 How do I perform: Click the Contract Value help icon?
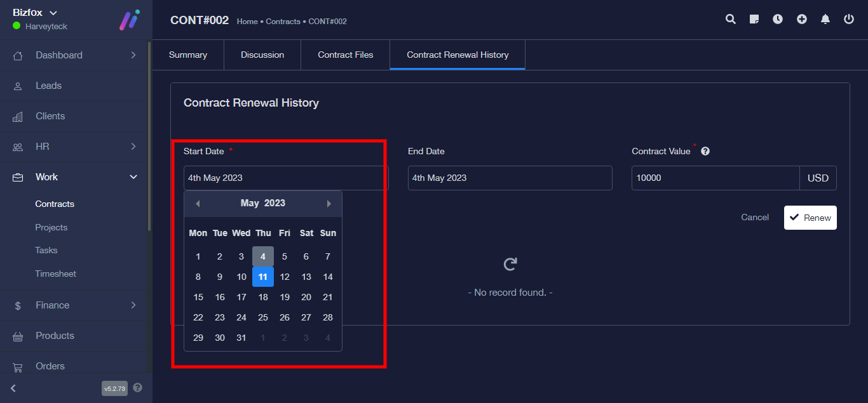tap(705, 152)
